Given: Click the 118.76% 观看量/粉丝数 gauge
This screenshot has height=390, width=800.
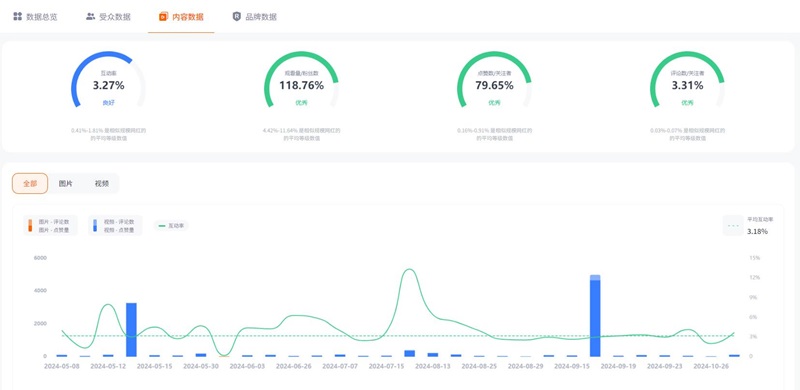Looking at the screenshot, I should pyautogui.click(x=301, y=80).
